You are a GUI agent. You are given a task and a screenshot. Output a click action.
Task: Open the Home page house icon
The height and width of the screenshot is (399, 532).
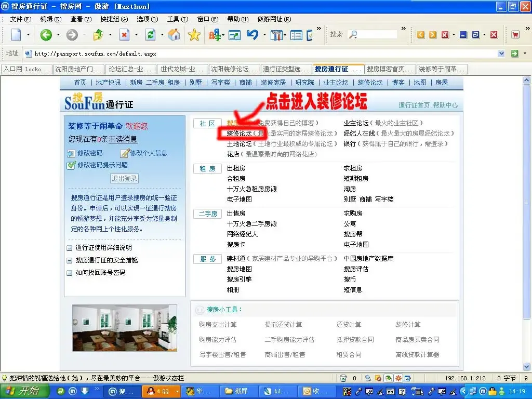174,35
